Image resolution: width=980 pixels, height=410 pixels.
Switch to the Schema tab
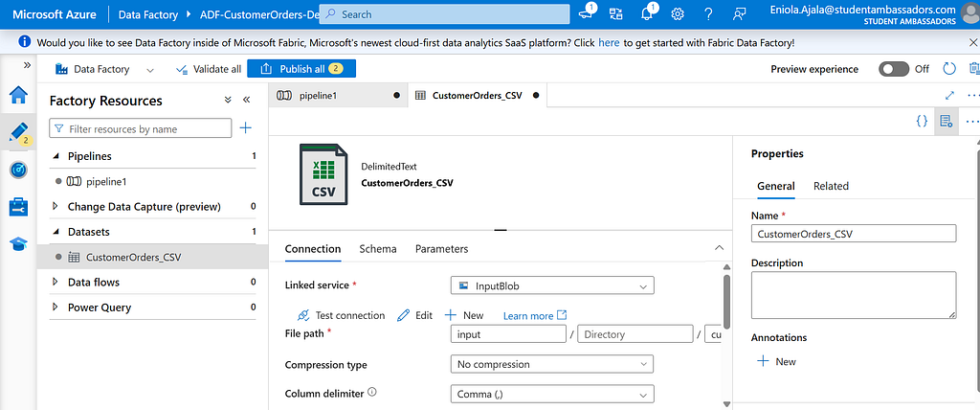377,248
